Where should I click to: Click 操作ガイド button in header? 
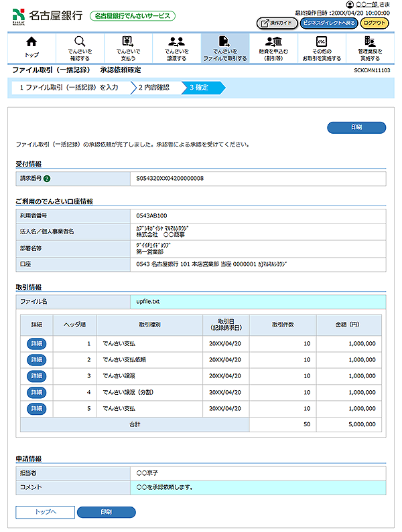(x=277, y=23)
